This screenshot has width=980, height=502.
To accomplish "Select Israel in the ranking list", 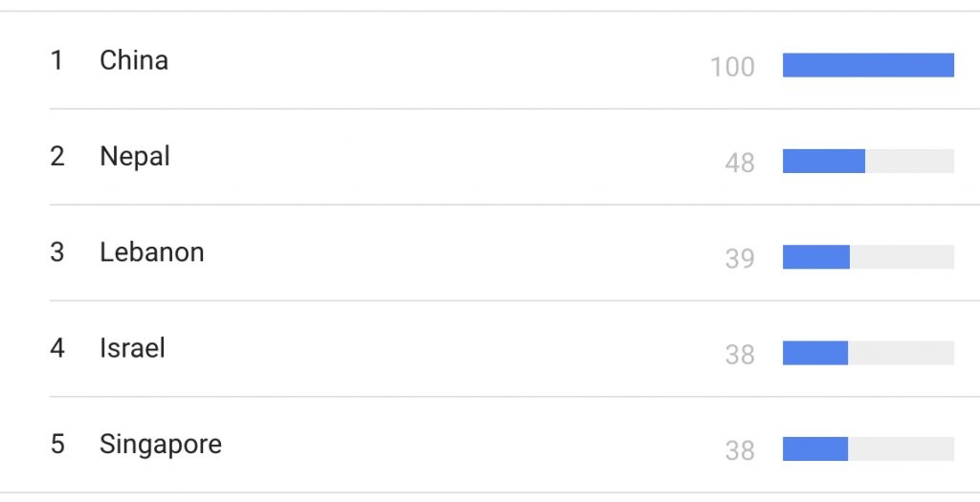I will tap(132, 348).
